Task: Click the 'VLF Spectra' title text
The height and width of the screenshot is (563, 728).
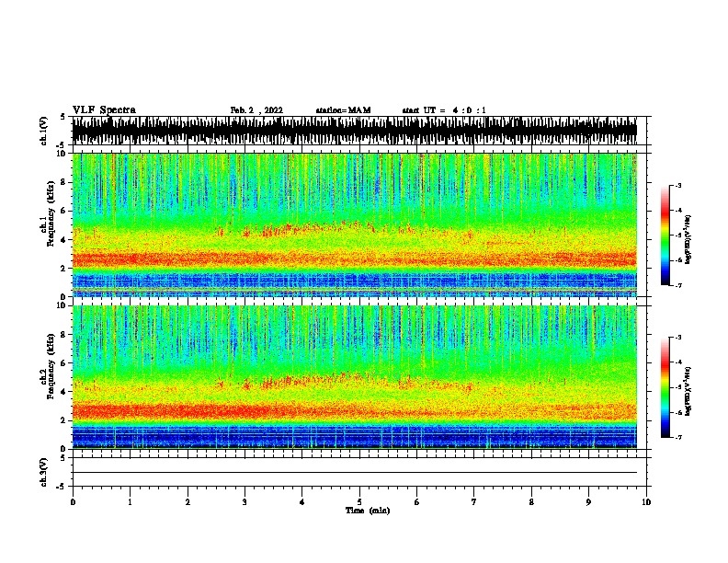Action: pos(104,110)
